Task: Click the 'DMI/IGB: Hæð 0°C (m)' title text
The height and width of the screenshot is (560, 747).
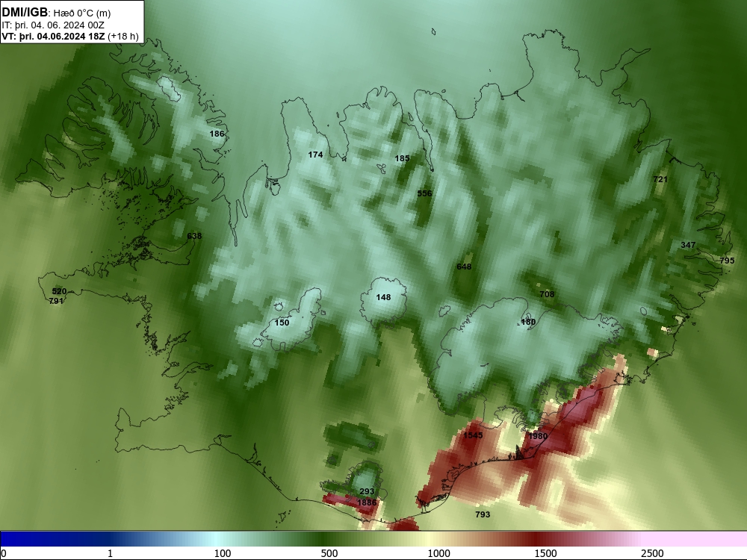Action: (56, 13)
